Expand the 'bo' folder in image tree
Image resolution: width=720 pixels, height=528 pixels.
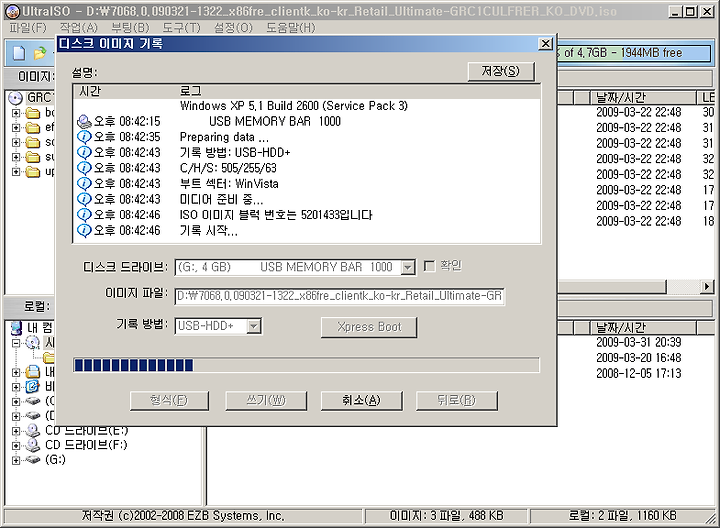(x=16, y=113)
